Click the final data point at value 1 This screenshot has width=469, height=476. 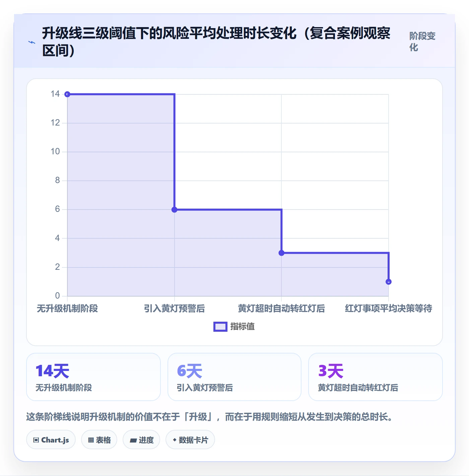(x=389, y=282)
